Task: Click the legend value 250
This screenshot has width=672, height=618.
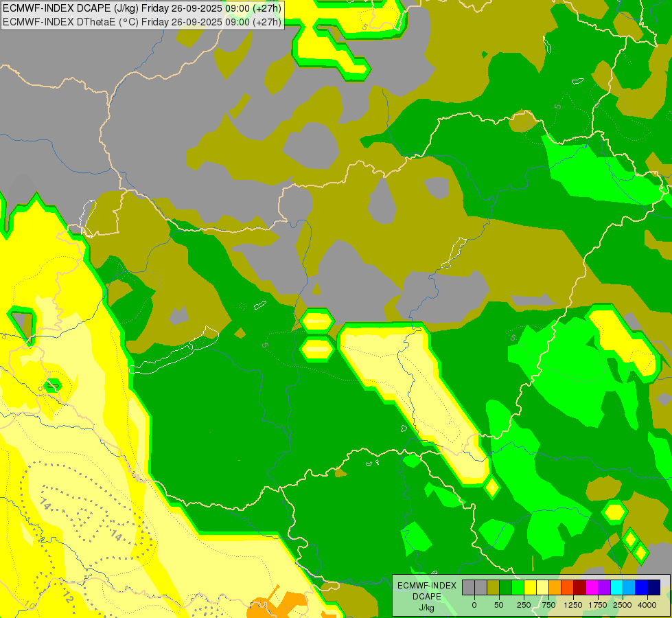Action: [x=524, y=605]
